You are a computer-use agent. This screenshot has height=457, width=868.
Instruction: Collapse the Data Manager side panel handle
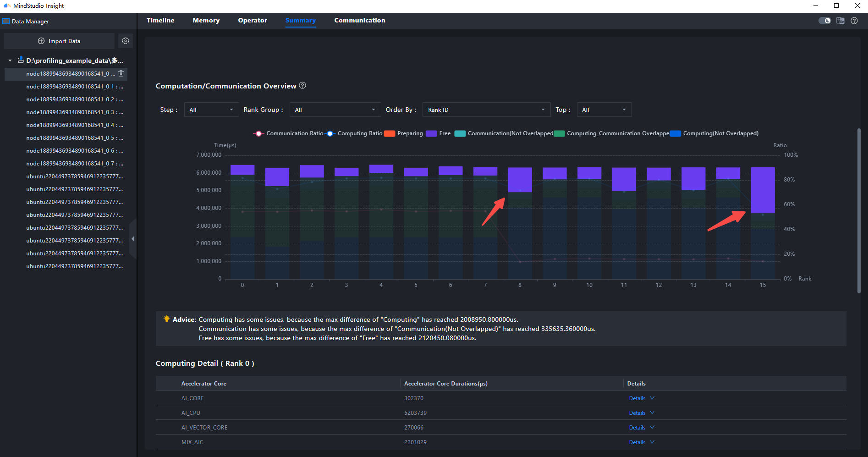tap(133, 239)
